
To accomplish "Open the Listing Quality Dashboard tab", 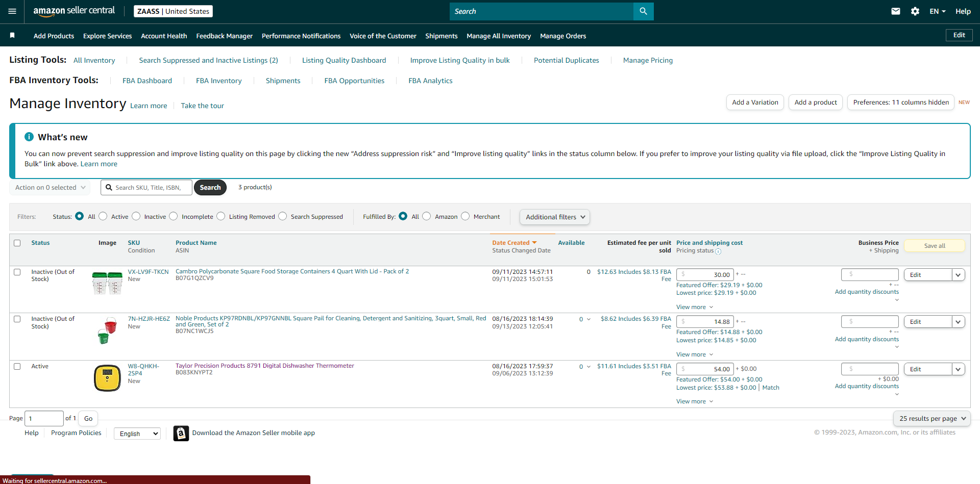I will tap(344, 60).
